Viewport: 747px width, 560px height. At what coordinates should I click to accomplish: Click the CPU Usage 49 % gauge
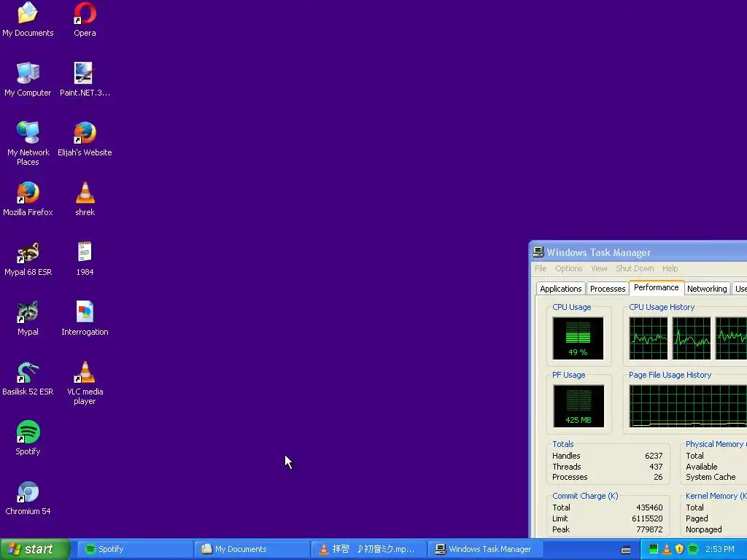(578, 338)
